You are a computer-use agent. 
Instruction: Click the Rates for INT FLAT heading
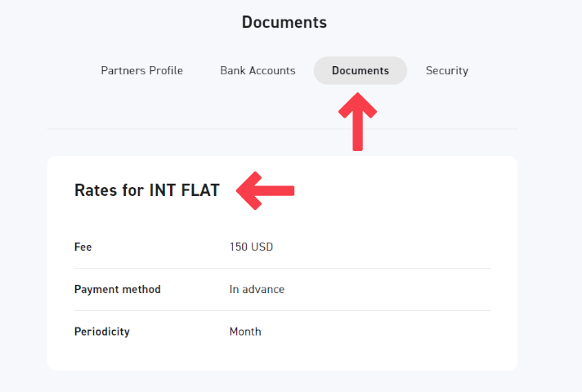[147, 190]
